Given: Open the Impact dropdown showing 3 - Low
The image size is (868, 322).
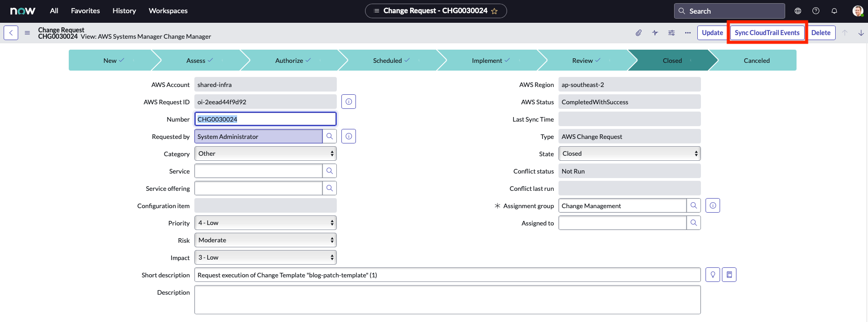Looking at the screenshot, I should click(265, 257).
